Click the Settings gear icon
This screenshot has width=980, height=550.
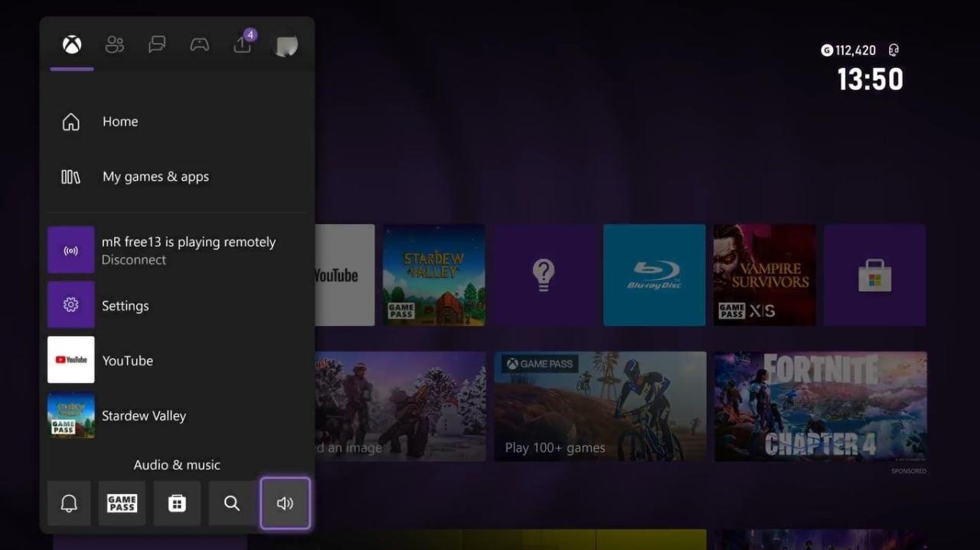pos(71,305)
